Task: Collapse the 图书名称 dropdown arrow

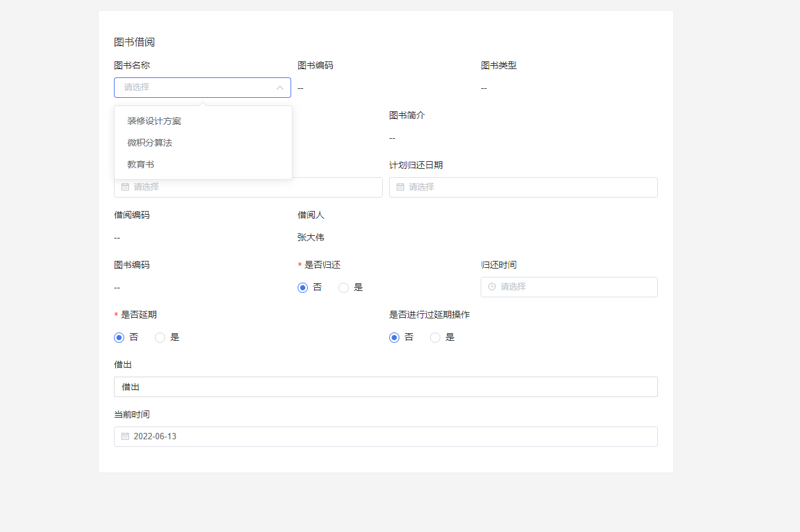Action: pyautogui.click(x=280, y=88)
